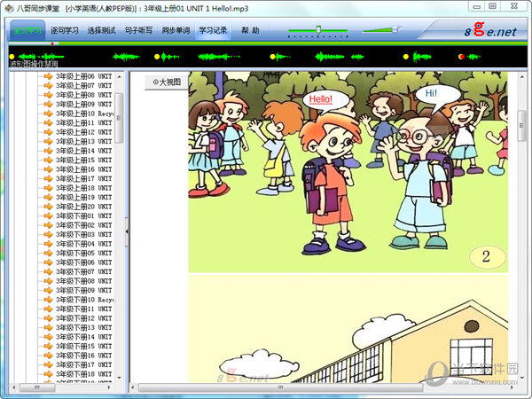Select lesson text 3年级下册15 UNIT

(84, 346)
